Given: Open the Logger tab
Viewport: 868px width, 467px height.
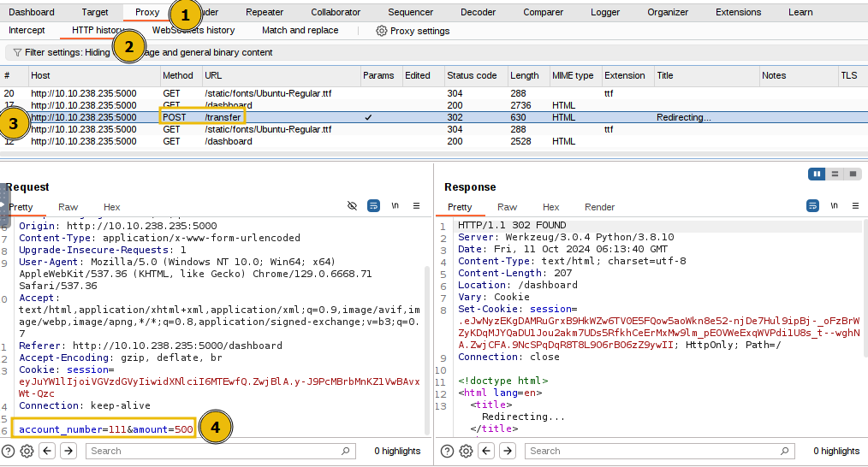Looking at the screenshot, I should [605, 12].
